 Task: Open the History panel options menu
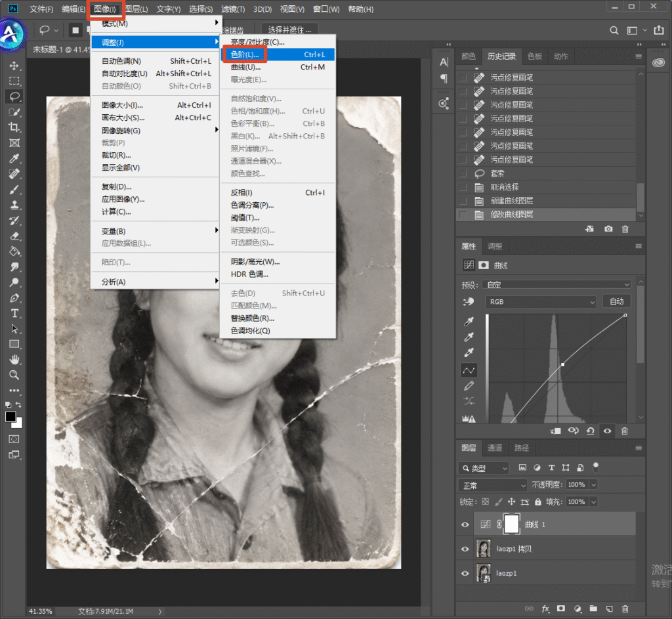(639, 56)
